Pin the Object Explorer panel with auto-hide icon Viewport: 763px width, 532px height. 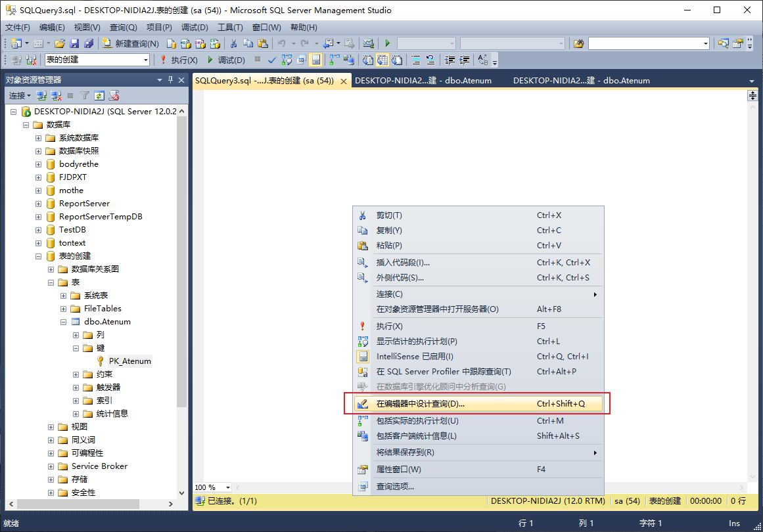tap(170, 79)
